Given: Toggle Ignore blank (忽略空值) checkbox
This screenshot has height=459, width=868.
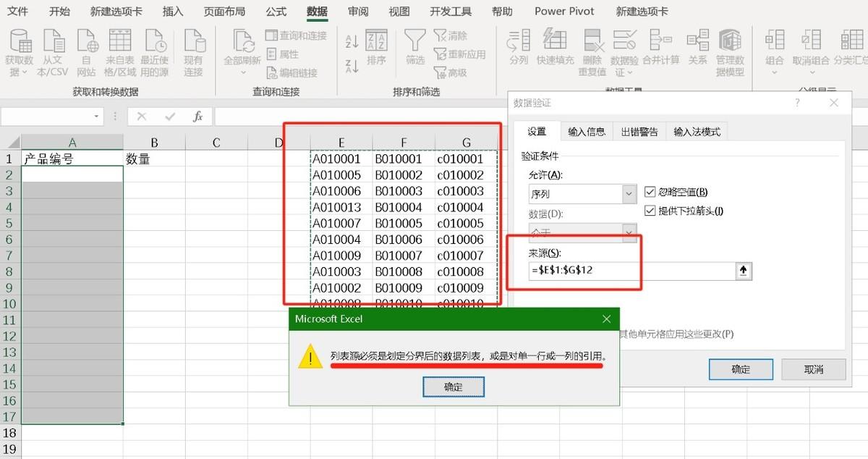Looking at the screenshot, I should tap(650, 192).
